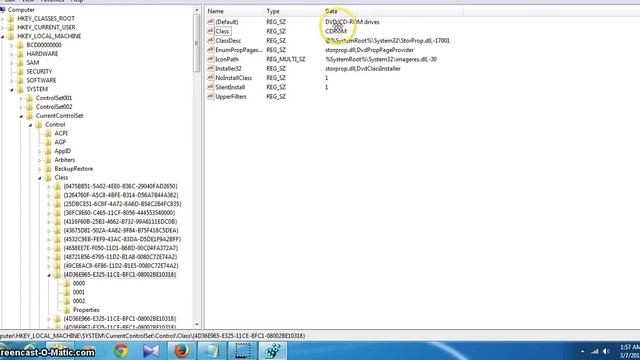Select the BCD00000000 key
The image size is (640, 360).
pyautogui.click(x=44, y=45)
